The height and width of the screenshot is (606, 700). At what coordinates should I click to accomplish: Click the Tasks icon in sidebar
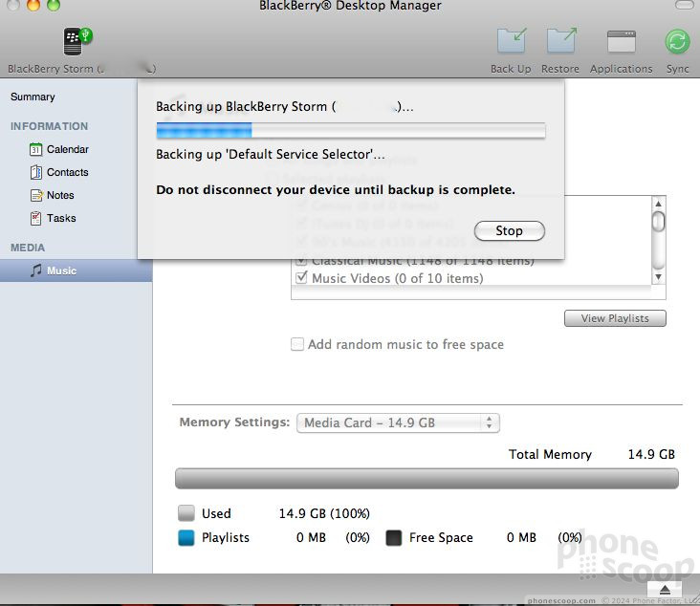(x=35, y=218)
